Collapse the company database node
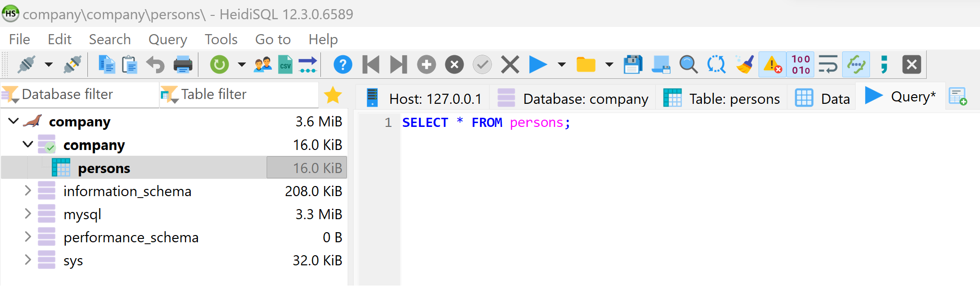Viewport: 980px width, 286px height. coord(28,144)
